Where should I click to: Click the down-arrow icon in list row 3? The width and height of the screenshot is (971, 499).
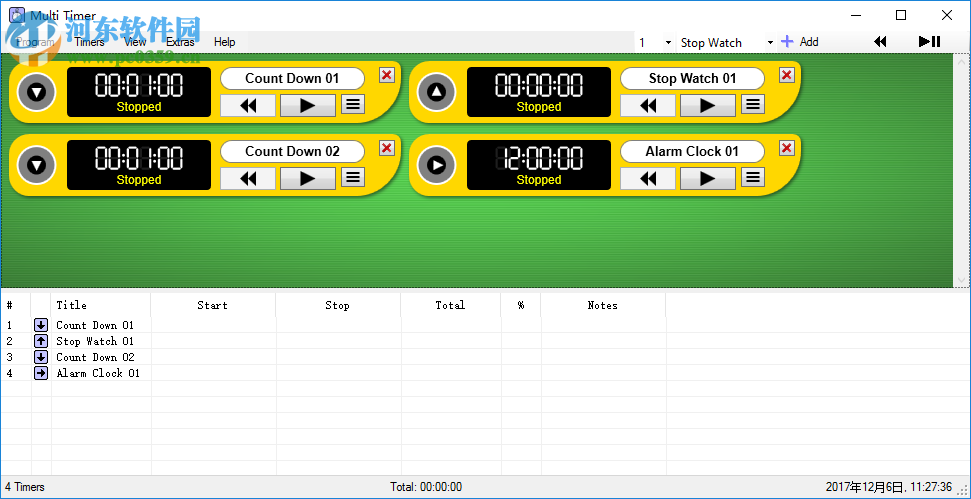click(41, 357)
